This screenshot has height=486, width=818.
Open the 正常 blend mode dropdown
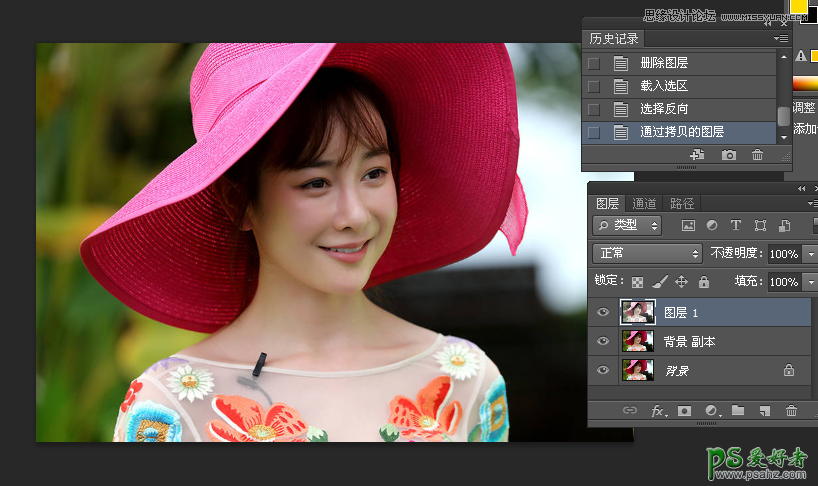648,254
